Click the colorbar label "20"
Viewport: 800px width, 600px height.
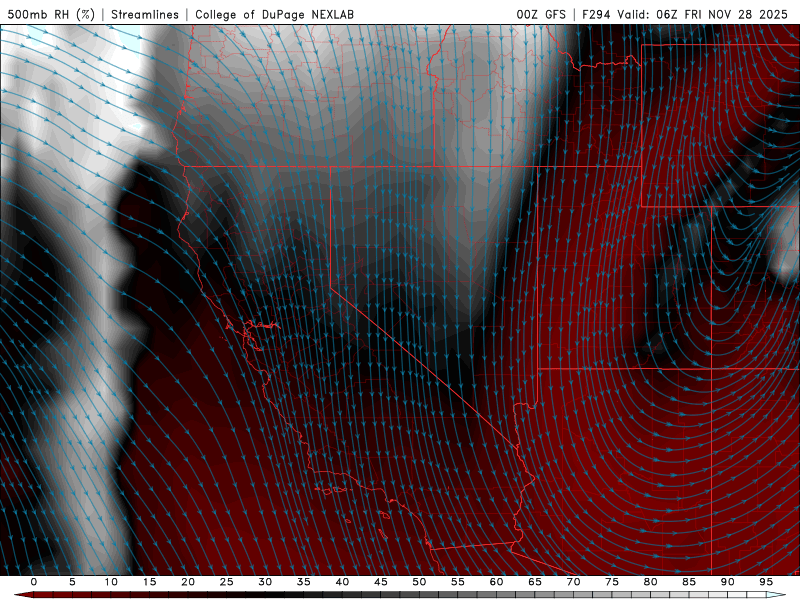click(188, 582)
